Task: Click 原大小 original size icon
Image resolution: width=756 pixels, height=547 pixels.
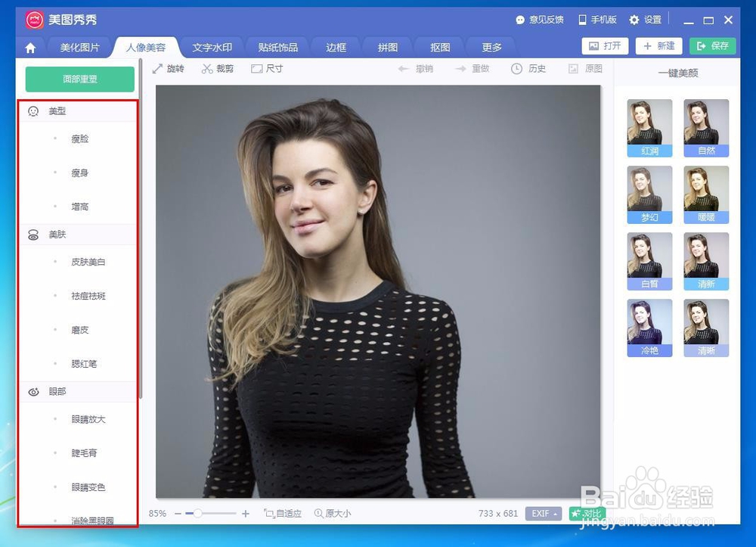Action: click(332, 514)
